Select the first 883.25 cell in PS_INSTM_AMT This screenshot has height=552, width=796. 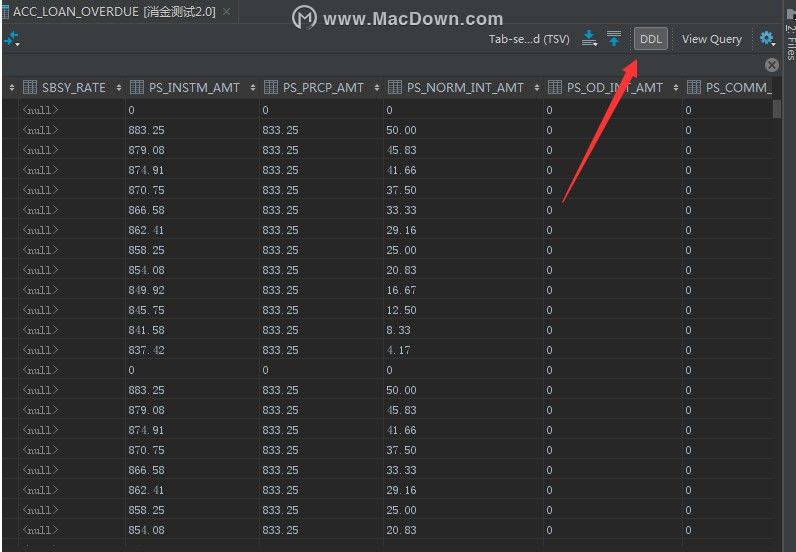click(x=192, y=130)
